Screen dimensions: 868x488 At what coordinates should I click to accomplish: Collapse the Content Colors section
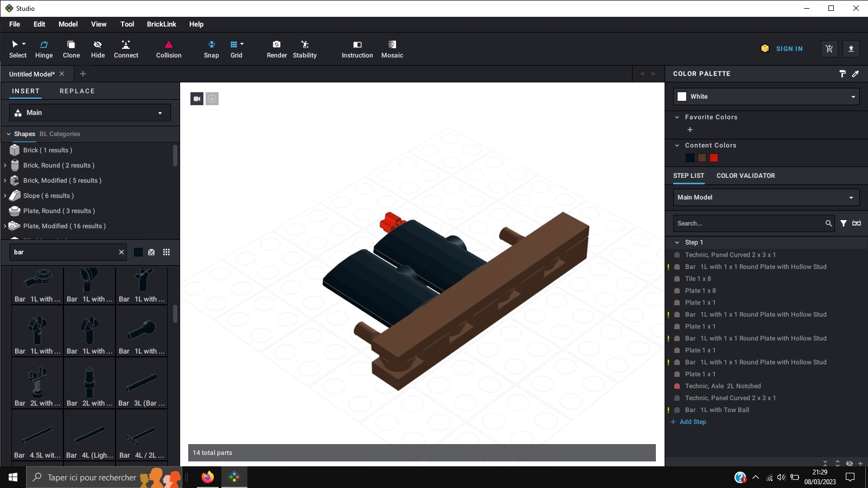[x=677, y=145]
